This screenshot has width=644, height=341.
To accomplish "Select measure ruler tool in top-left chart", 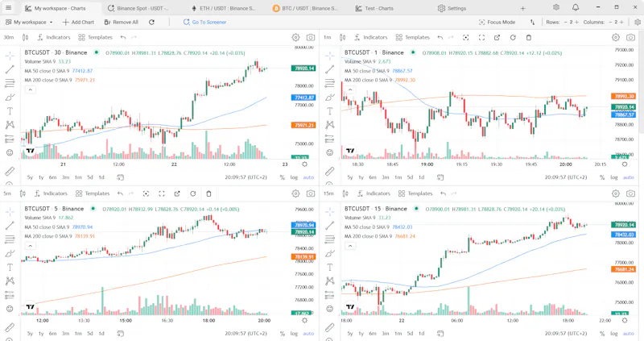I will point(10,171).
